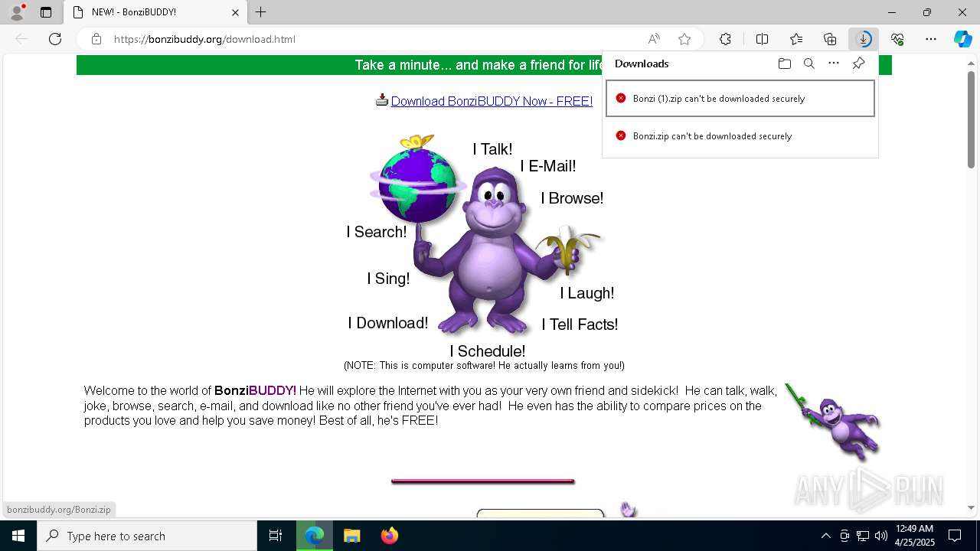Activate the Read aloud icon
980x551 pixels.
(654, 39)
